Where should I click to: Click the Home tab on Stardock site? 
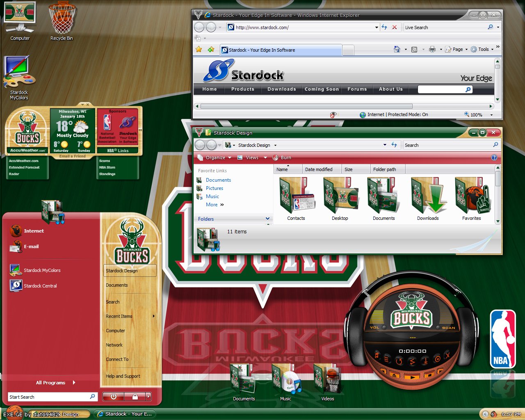210,89
